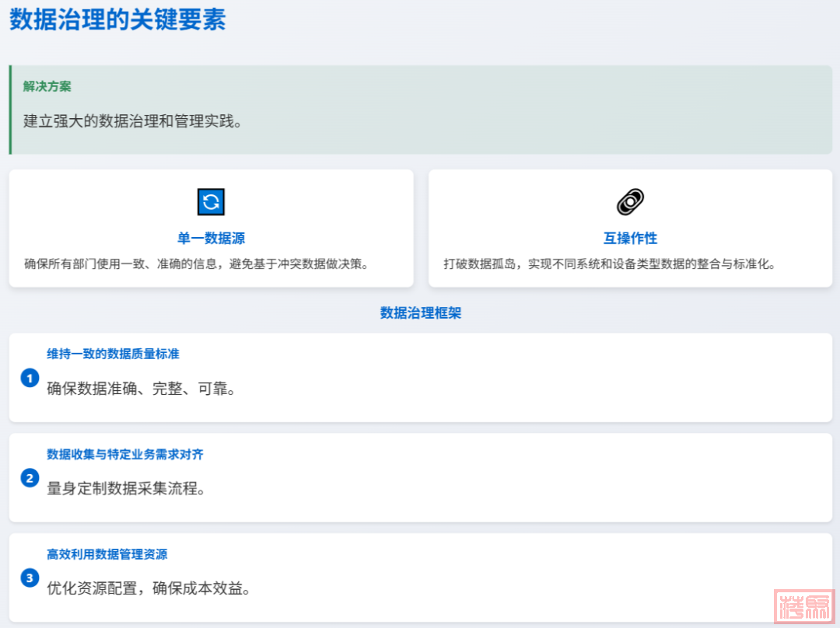
Task: Click the chain link icon above 互操作性
Action: click(630, 202)
